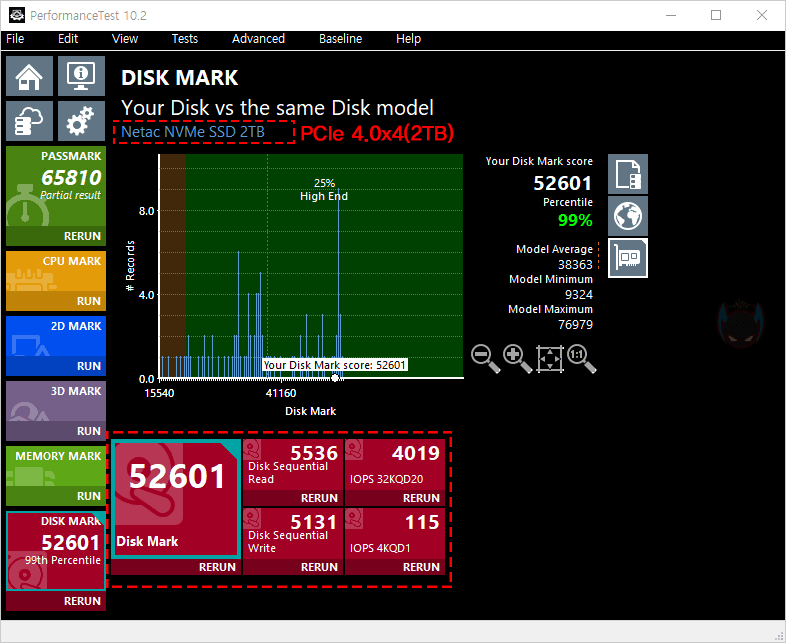Select the MEMORY MARK tile
Viewport: 786px width, 643px height.
click(56, 467)
